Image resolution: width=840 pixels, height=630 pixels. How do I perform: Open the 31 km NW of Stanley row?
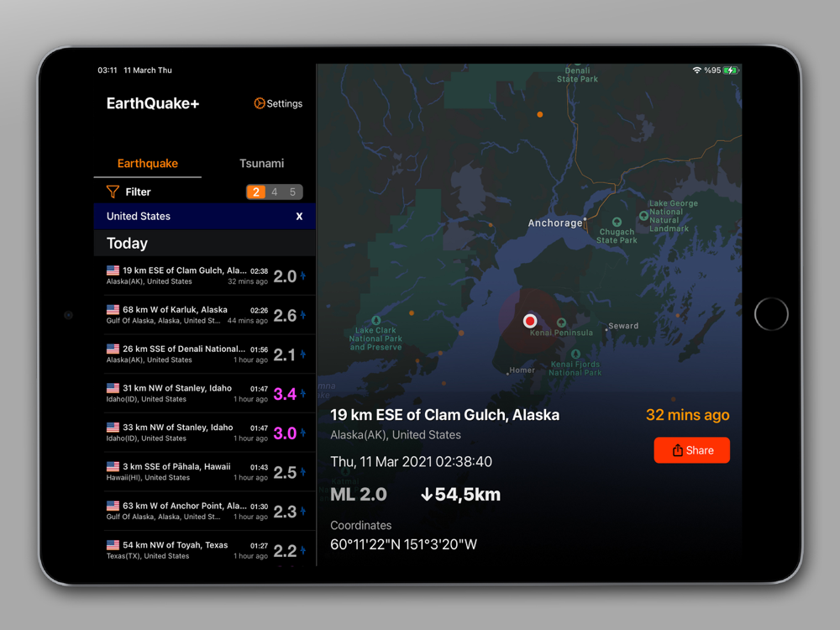tap(205, 393)
